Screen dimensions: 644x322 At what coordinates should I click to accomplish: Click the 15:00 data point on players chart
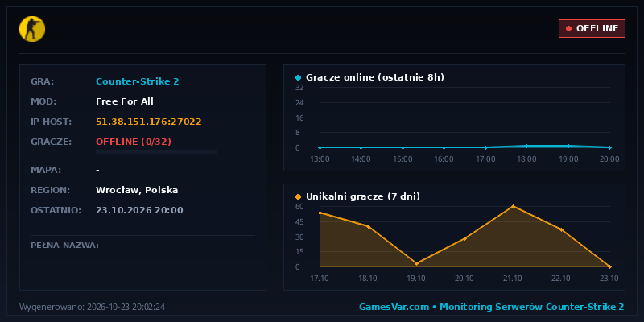tap(402, 147)
